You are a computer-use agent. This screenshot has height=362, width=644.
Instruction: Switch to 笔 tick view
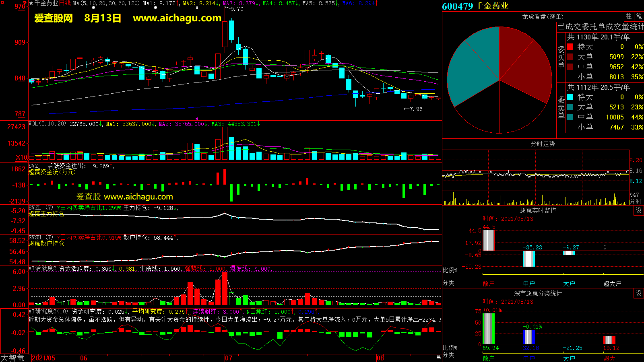pyautogui.click(x=639, y=16)
